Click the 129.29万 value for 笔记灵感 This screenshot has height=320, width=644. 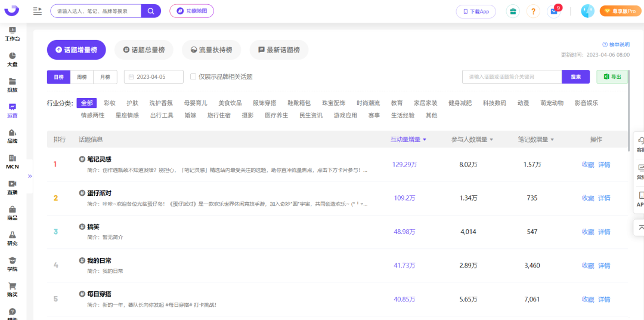pyautogui.click(x=404, y=165)
